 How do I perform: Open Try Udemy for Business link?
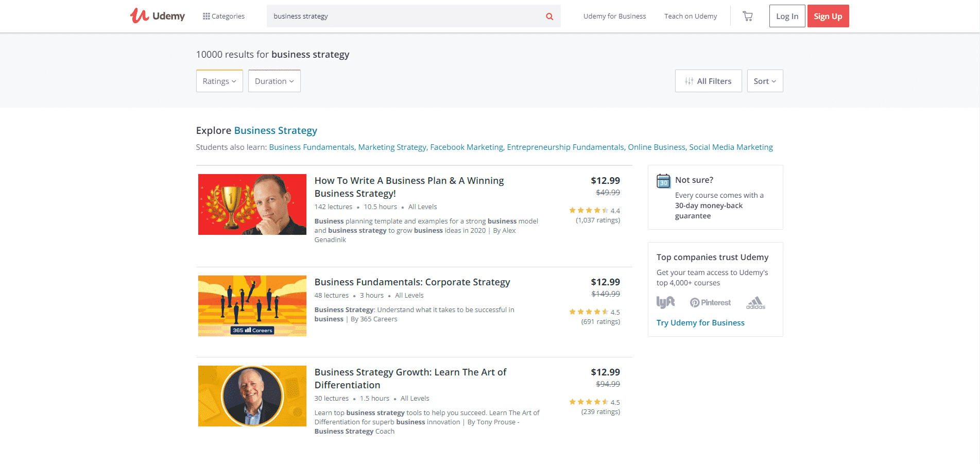tap(700, 323)
